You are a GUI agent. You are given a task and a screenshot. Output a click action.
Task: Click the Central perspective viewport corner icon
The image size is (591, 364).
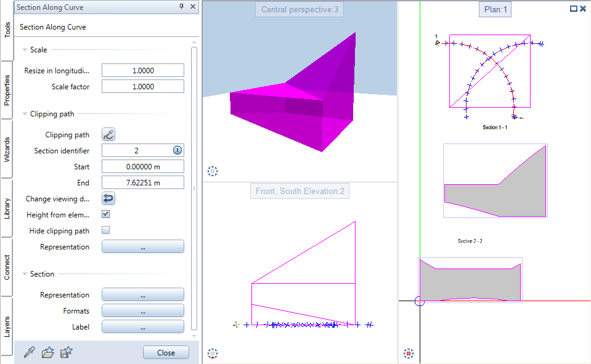point(213,171)
